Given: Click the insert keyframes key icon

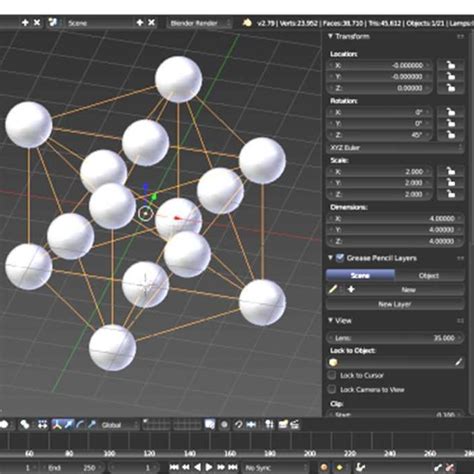Looking at the screenshot, I should click(x=438, y=468).
